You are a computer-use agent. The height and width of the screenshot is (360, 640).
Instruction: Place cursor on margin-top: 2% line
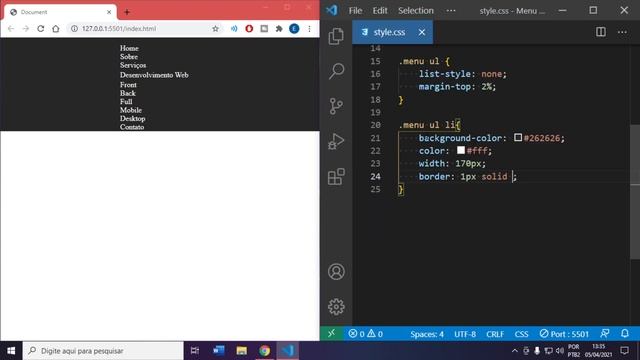point(457,87)
